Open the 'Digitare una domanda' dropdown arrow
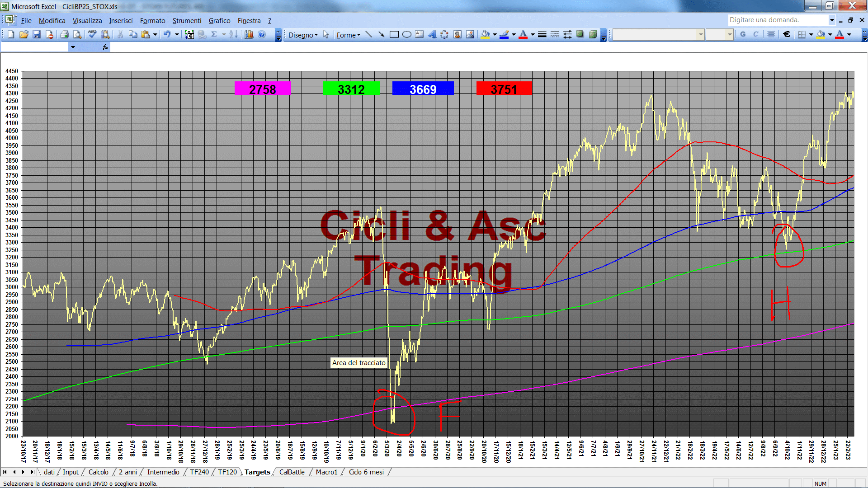The image size is (868, 488). (831, 20)
